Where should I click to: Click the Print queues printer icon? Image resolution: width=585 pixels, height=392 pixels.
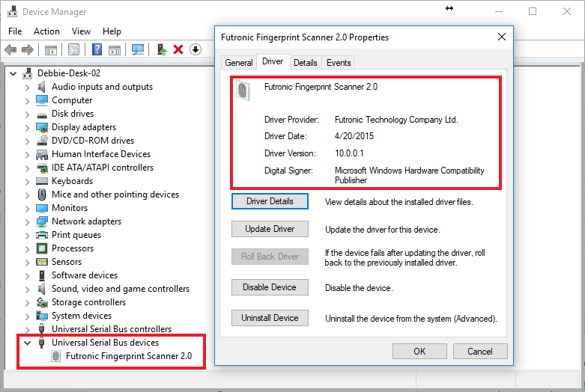[42, 235]
